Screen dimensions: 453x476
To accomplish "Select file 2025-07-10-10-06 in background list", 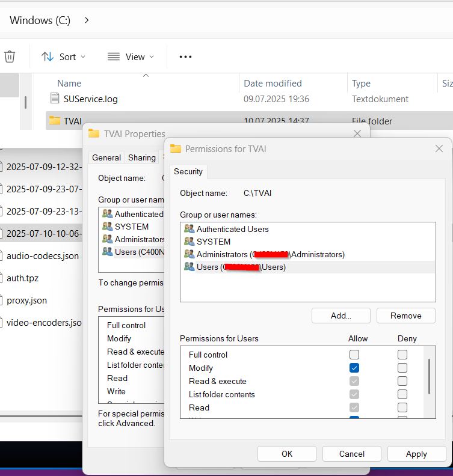I will (41, 233).
